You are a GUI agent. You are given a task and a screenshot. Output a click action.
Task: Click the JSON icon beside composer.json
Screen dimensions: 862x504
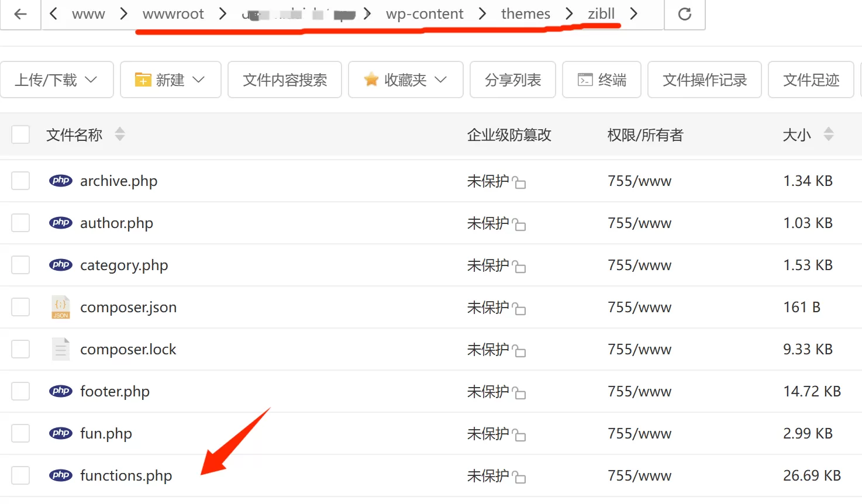pyautogui.click(x=60, y=307)
